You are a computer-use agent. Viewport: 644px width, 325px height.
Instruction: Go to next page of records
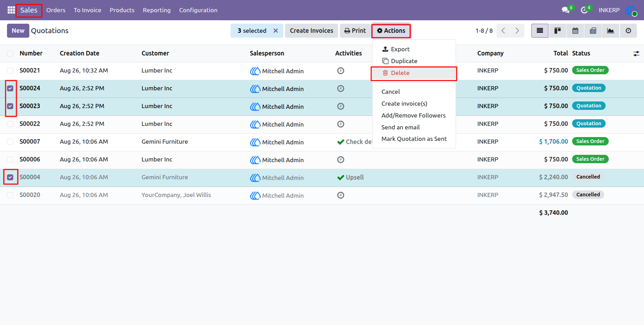pos(517,31)
